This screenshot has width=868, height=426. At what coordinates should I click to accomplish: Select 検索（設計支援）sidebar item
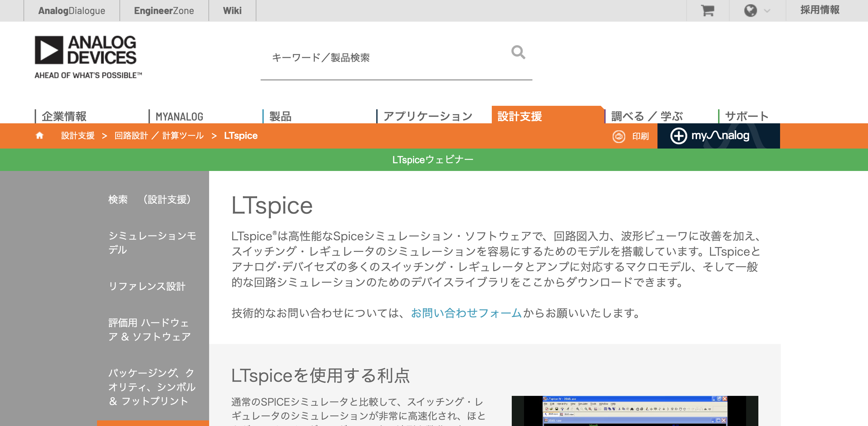(150, 200)
